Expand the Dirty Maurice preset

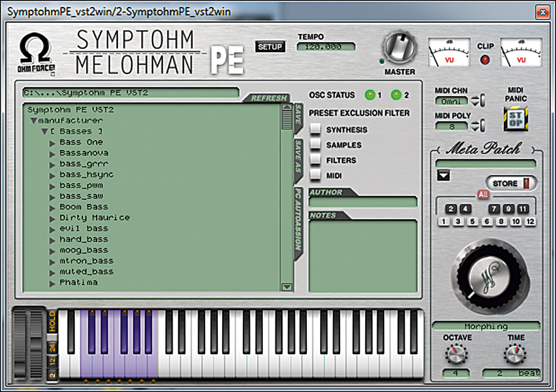point(52,219)
